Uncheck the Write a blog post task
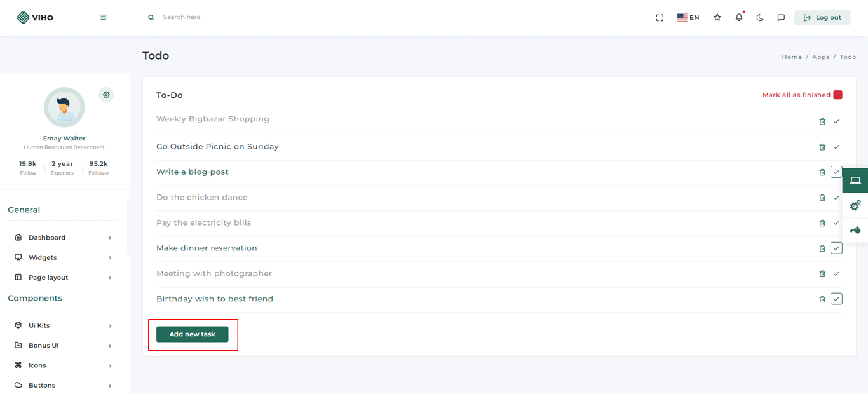This screenshot has width=868, height=394. coord(836,172)
